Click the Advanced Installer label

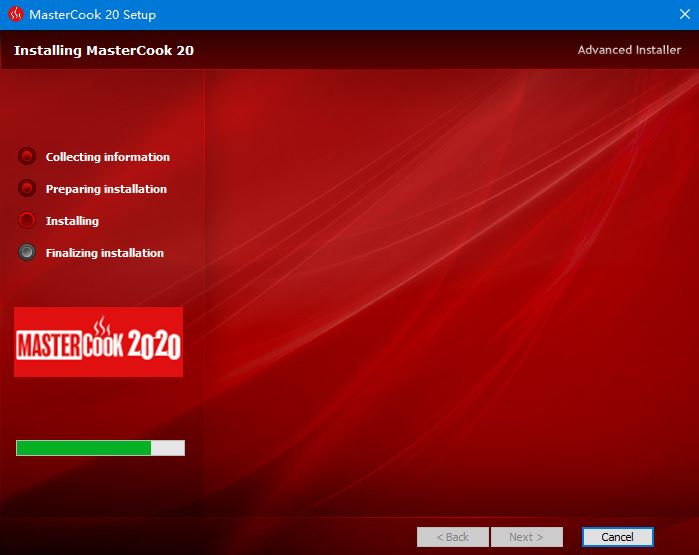pos(629,50)
